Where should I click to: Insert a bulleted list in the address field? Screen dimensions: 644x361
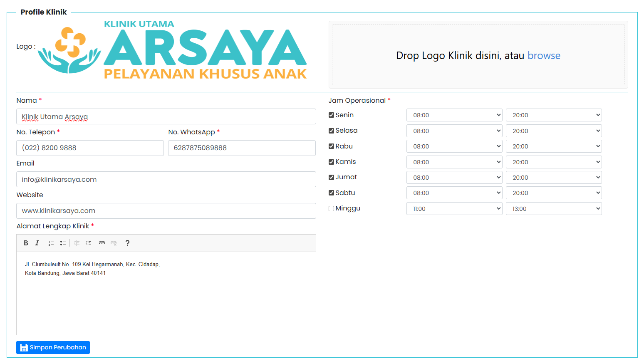point(63,243)
